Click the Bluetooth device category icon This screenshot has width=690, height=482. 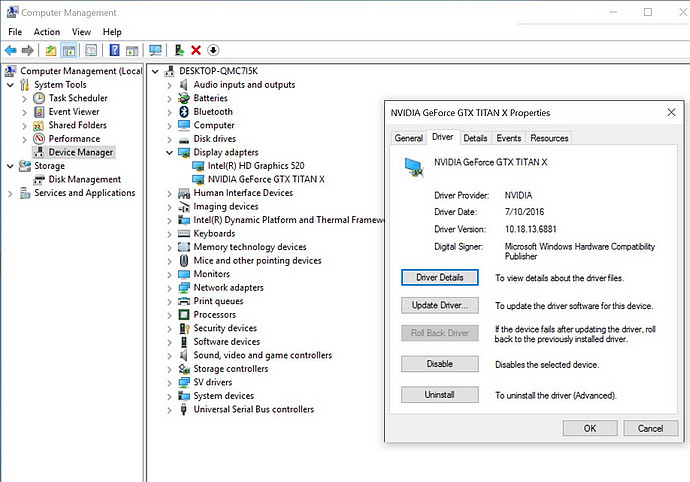pyautogui.click(x=184, y=112)
